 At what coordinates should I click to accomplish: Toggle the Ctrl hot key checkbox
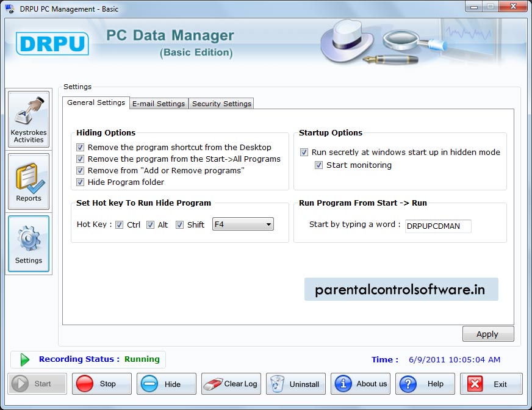[x=119, y=225]
